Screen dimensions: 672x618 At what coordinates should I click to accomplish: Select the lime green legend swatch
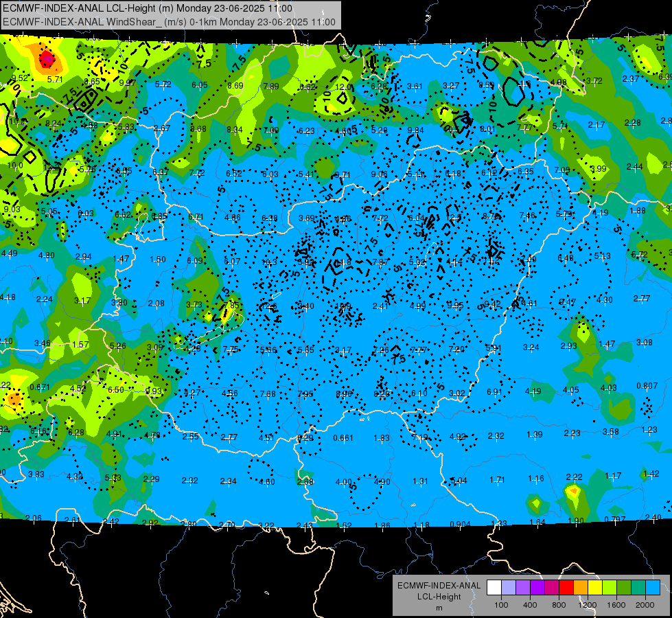[610, 588]
